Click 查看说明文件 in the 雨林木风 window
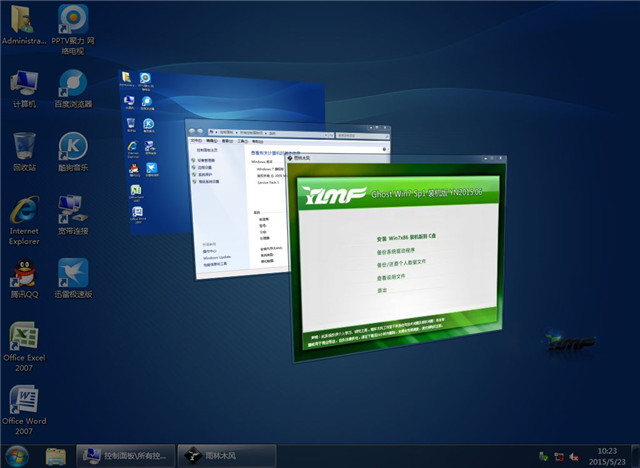This screenshot has width=640, height=468. 391,277
